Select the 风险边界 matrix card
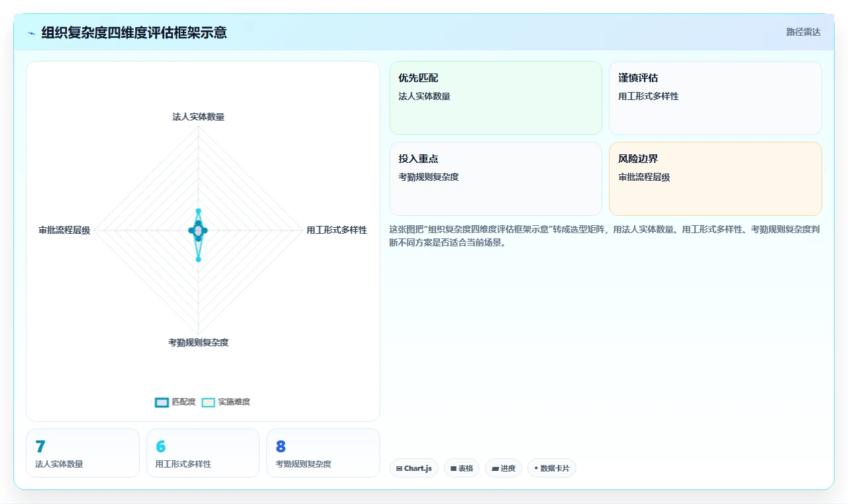Image resolution: width=848 pixels, height=504 pixels. [715, 179]
